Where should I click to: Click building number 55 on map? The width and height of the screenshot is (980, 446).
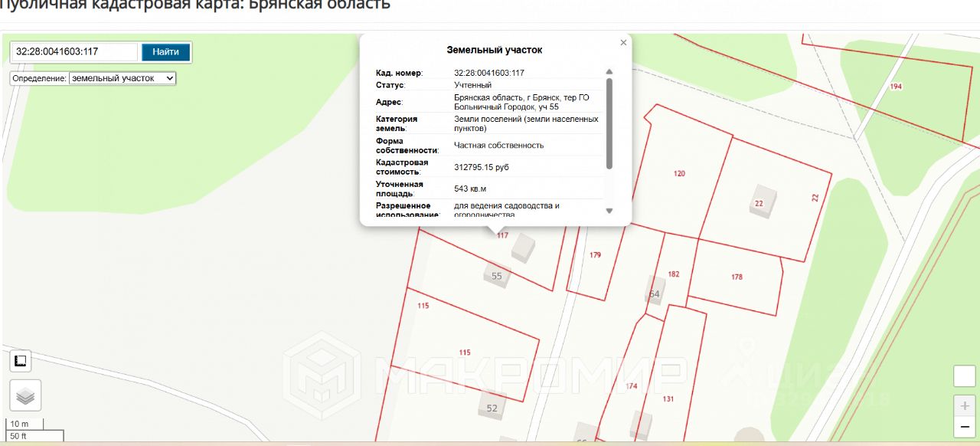[496, 276]
